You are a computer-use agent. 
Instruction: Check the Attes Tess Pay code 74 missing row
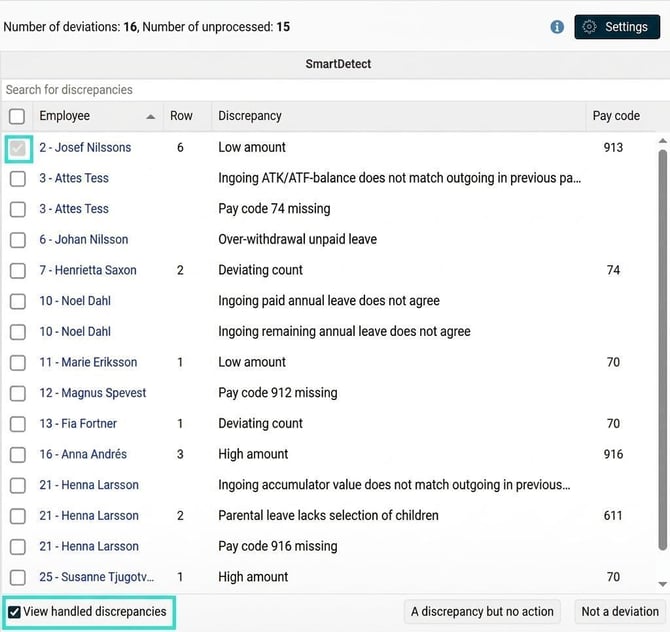tap(18, 209)
